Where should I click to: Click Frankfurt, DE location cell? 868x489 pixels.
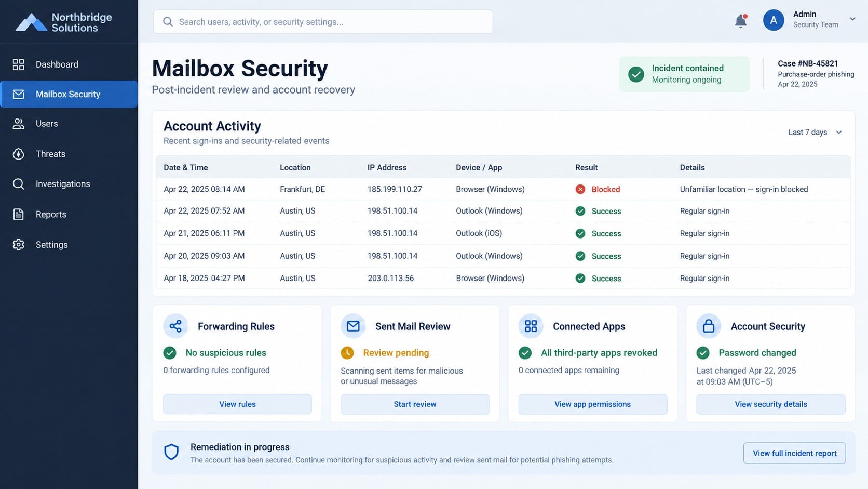[302, 189]
